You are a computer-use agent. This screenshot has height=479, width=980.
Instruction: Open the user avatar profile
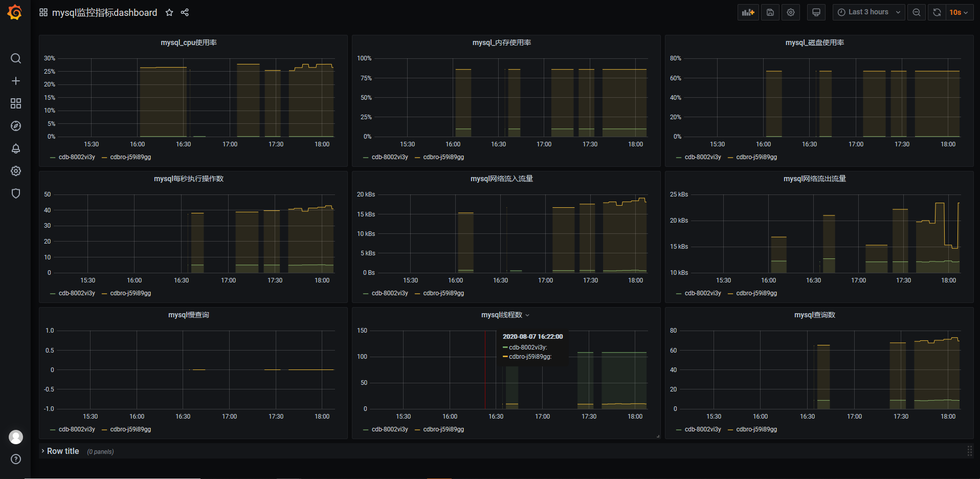pos(16,437)
